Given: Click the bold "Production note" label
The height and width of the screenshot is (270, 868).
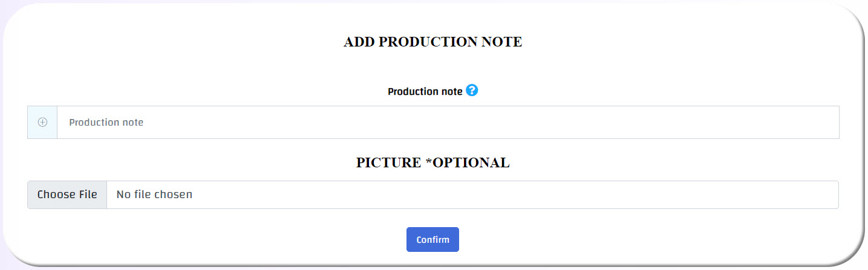Looking at the screenshot, I should click(425, 92).
